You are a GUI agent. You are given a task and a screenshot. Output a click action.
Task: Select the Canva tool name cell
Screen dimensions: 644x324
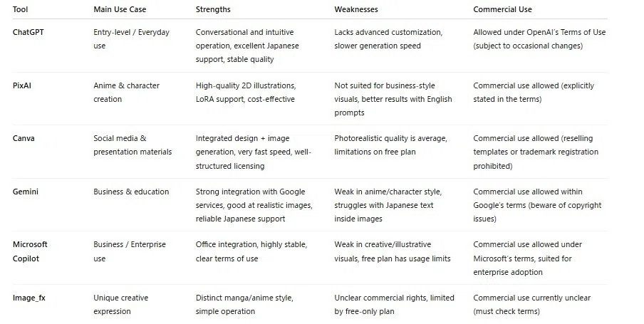[24, 138]
